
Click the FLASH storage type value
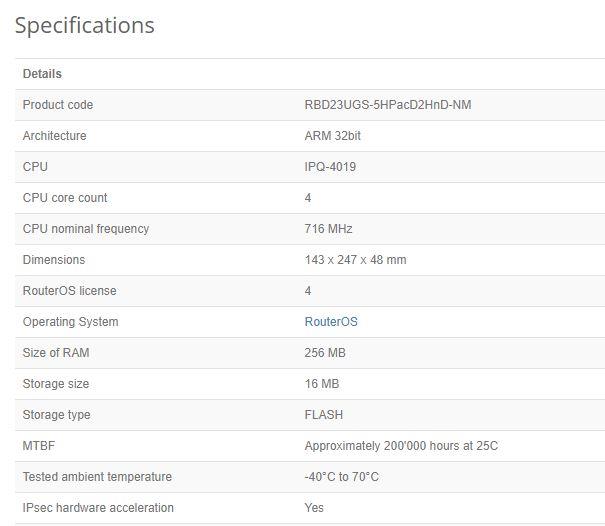click(324, 415)
